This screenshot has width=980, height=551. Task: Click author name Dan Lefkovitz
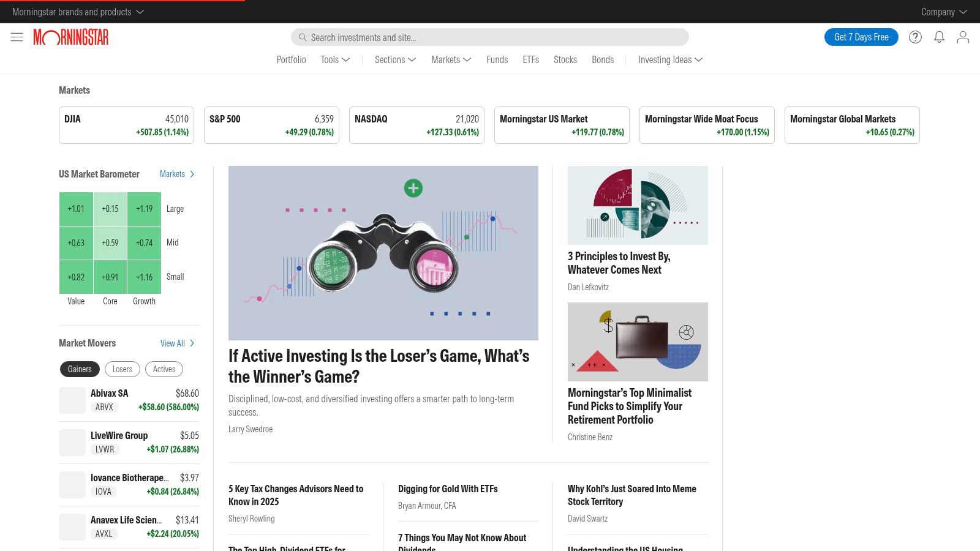coord(588,287)
